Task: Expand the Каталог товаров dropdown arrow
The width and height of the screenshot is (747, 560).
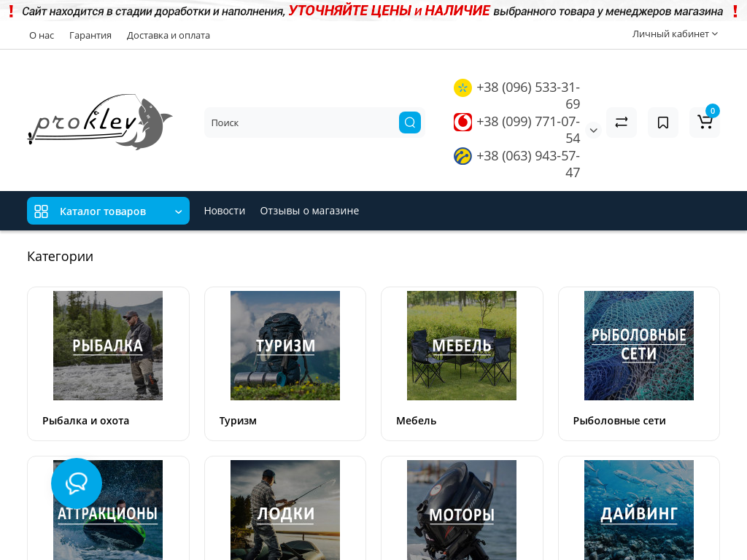Action: (178, 212)
